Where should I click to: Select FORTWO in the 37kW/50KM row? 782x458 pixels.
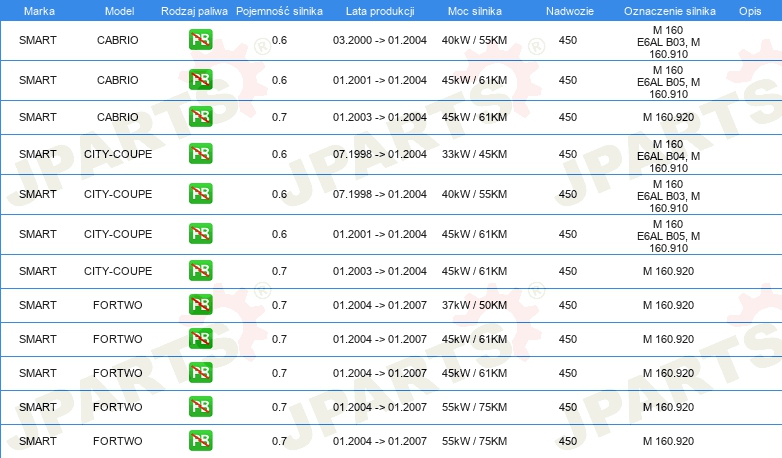[118, 305]
